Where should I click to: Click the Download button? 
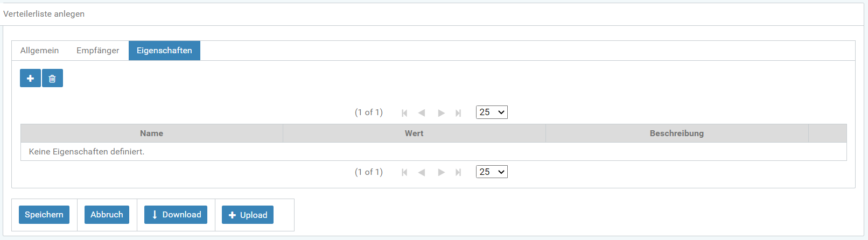tap(176, 215)
